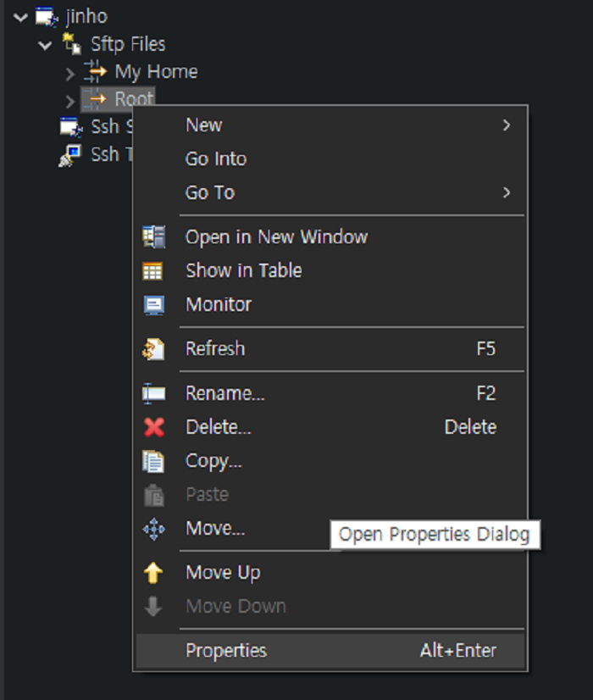Click the Open in New Window icon
Screen dimensions: 593x700
pyautogui.click(x=153, y=237)
